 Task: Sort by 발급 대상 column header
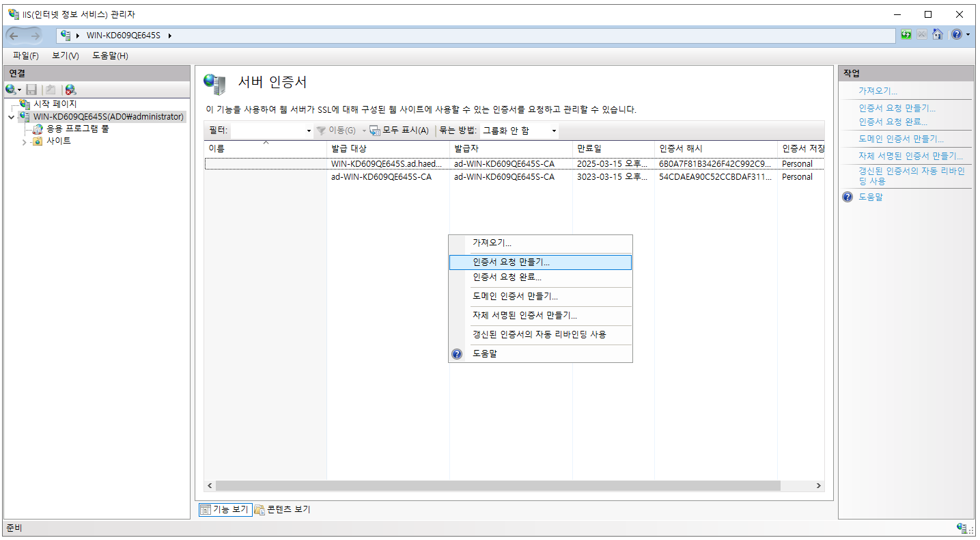click(388, 148)
